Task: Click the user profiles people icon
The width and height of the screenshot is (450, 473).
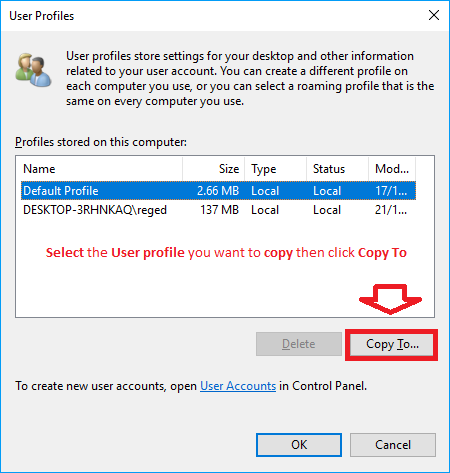Action: pyautogui.click(x=33, y=70)
